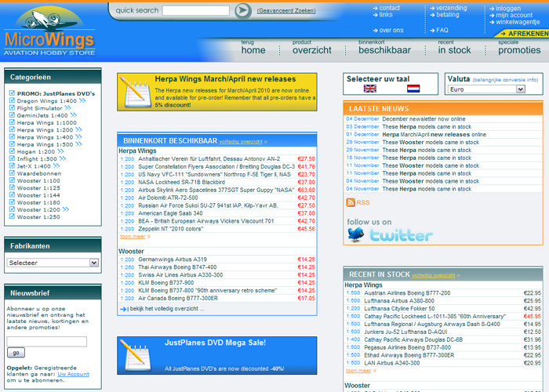This screenshot has width=549, height=392.
Task: Open the Valuta Euro dropdown
Action: [x=486, y=89]
